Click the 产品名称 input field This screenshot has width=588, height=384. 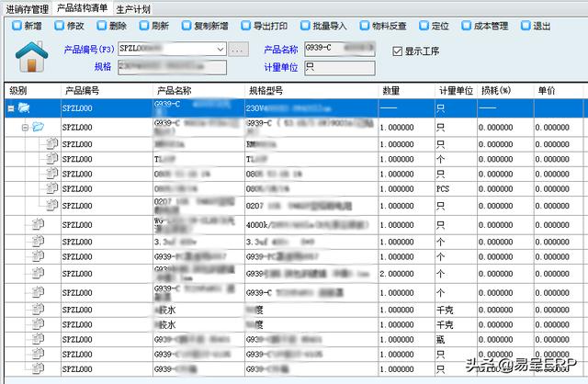tap(340, 49)
